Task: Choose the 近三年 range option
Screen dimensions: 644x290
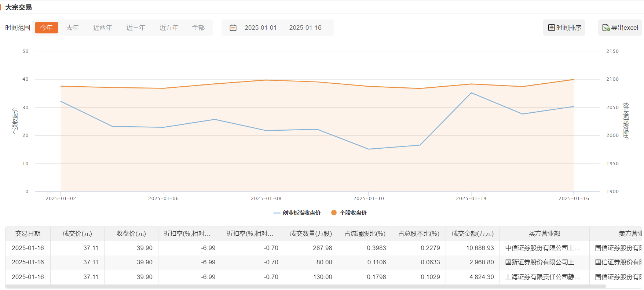Action: [136, 28]
